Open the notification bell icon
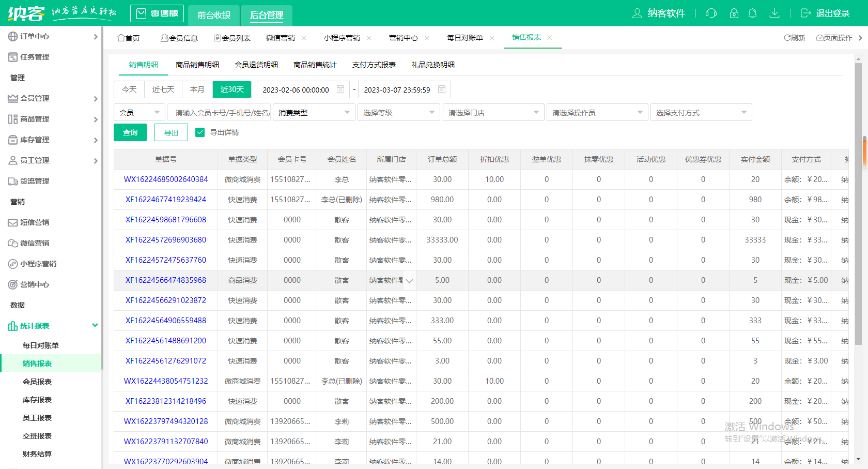This screenshot has height=469, width=868. click(753, 13)
